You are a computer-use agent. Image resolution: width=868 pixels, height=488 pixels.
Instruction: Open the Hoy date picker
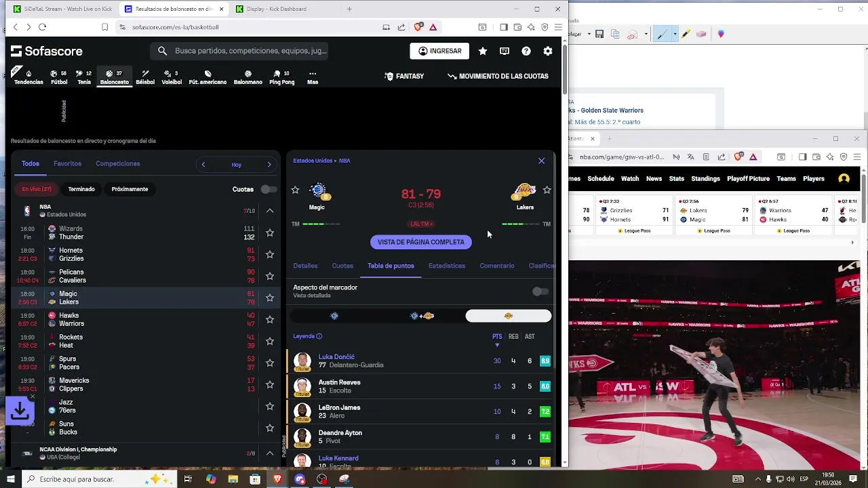[236, 165]
